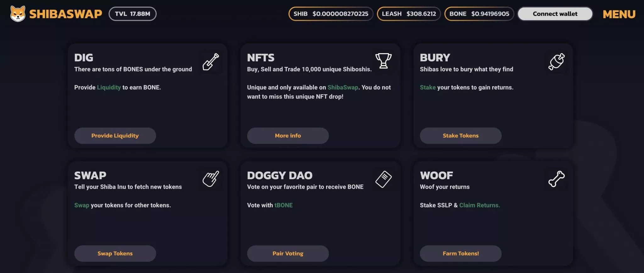Click the TVL 17.88M badge
The image size is (644, 273).
[x=132, y=14]
